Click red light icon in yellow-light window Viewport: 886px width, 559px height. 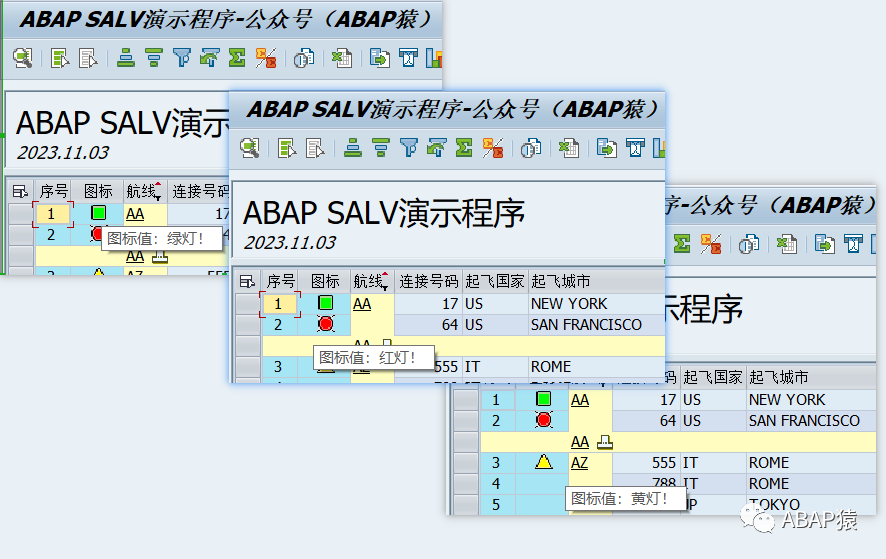click(544, 420)
